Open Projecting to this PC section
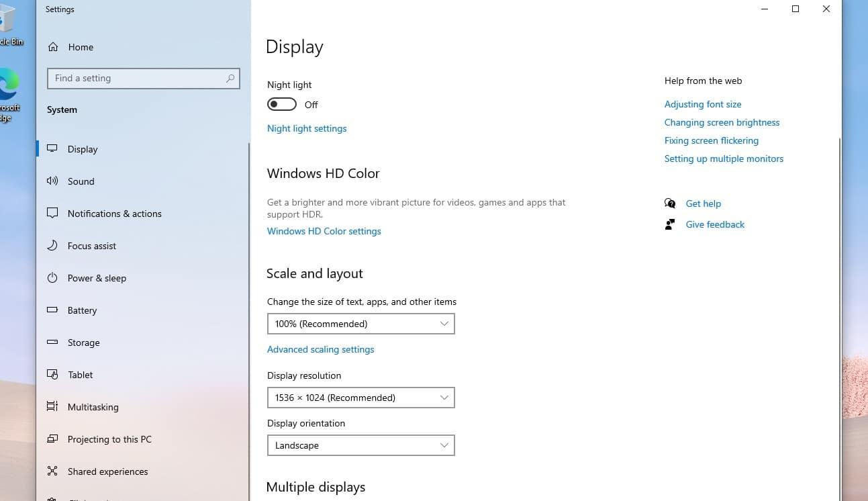The height and width of the screenshot is (501, 868). [109, 439]
